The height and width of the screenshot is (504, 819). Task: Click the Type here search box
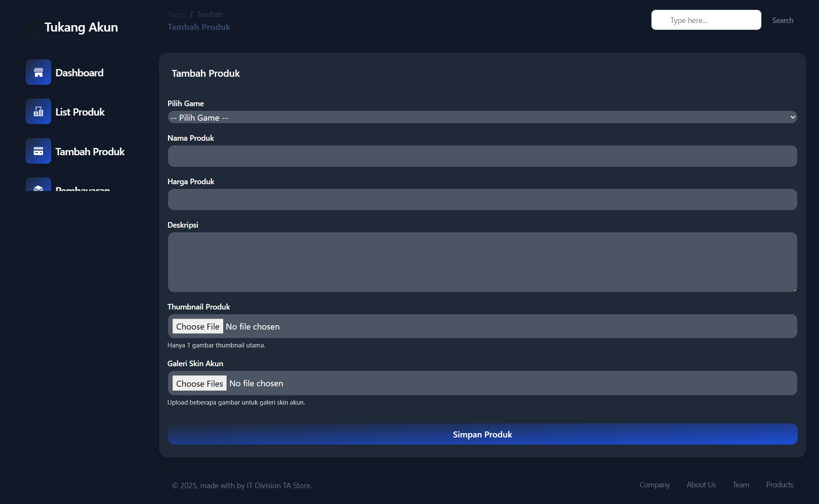pyautogui.click(x=706, y=20)
